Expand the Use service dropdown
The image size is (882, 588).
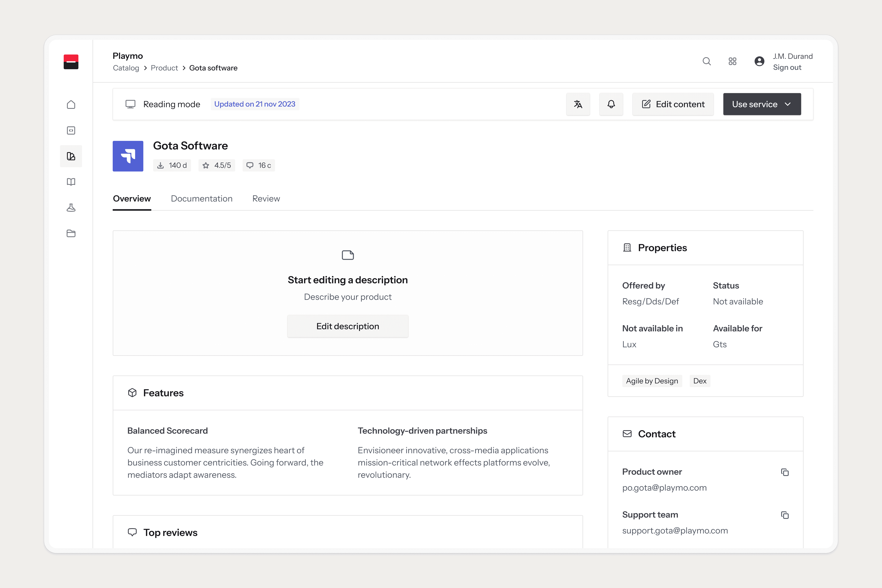762,104
